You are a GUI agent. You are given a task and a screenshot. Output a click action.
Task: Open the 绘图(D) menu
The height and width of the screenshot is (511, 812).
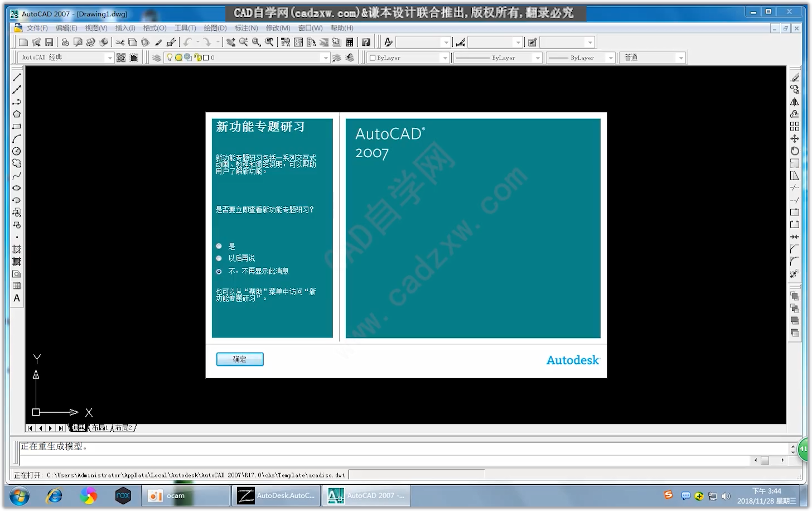(x=215, y=28)
